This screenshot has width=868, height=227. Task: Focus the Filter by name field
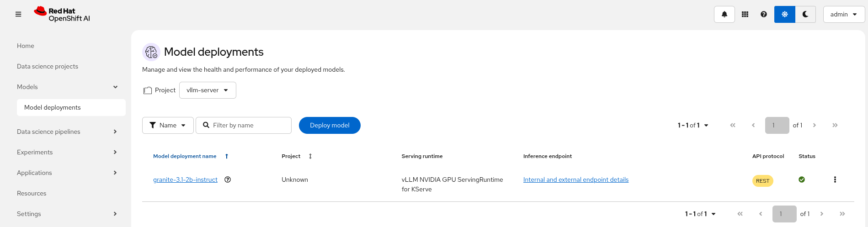[x=244, y=125]
